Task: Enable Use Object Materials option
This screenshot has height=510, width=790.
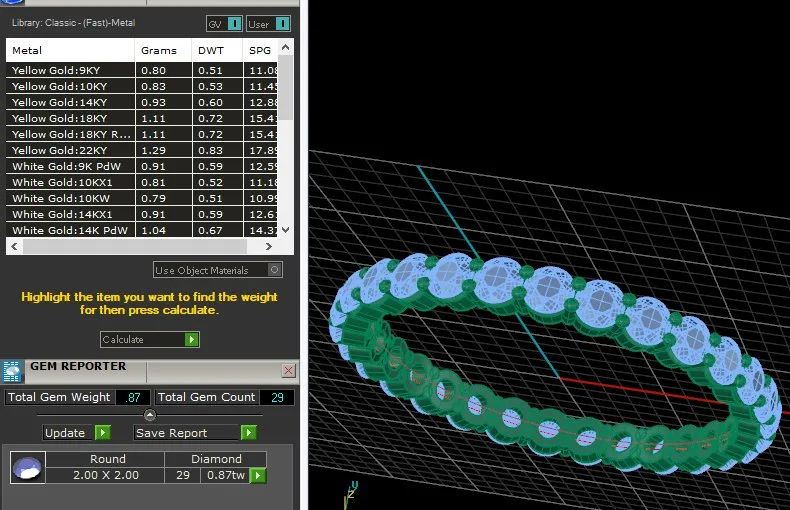Action: 274,270
